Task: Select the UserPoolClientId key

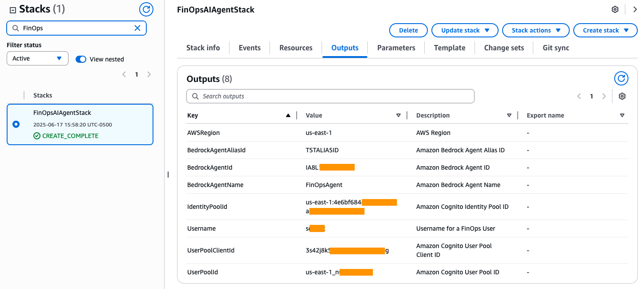Action: point(211,250)
